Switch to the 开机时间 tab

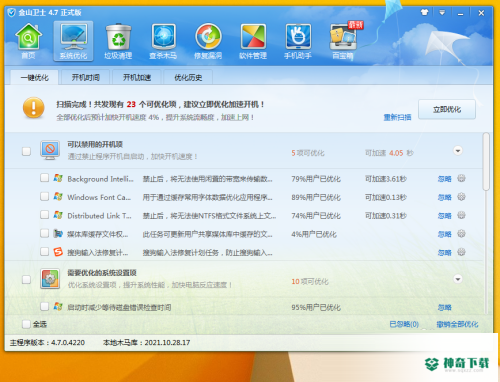[x=86, y=77]
